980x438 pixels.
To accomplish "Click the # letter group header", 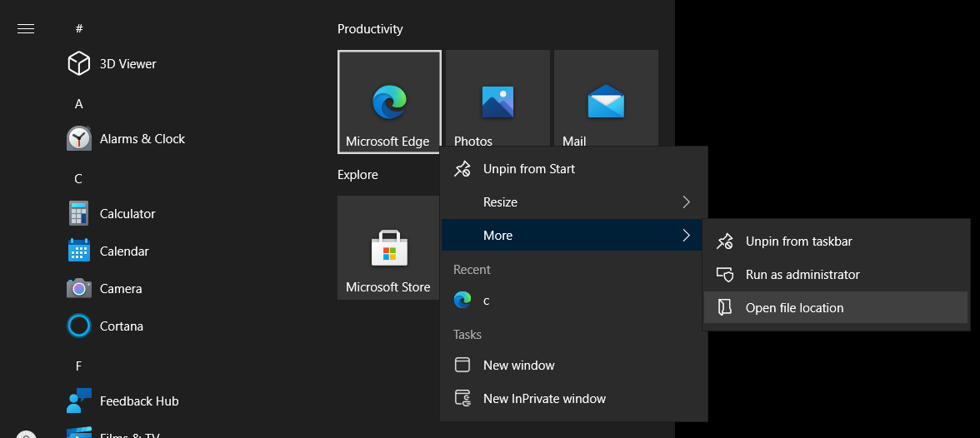I will point(78,29).
